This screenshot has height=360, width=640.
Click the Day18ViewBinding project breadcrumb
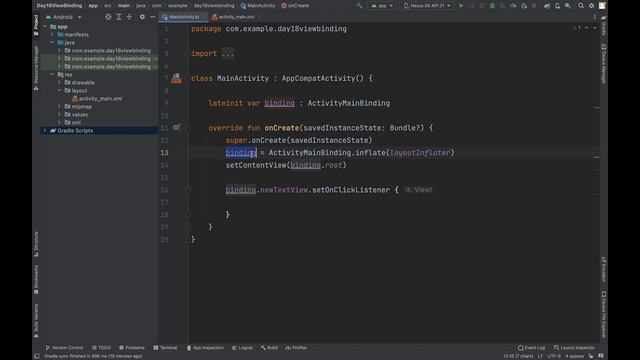pos(59,6)
